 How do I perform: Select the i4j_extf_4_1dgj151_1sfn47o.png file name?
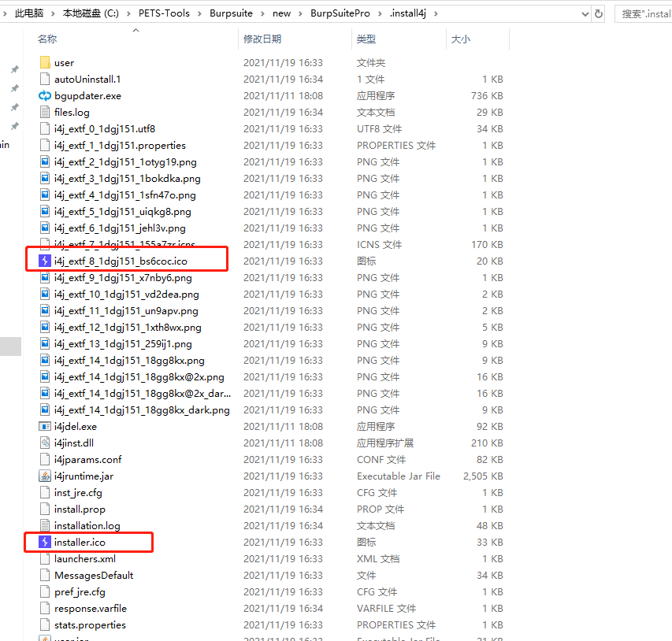coord(125,195)
